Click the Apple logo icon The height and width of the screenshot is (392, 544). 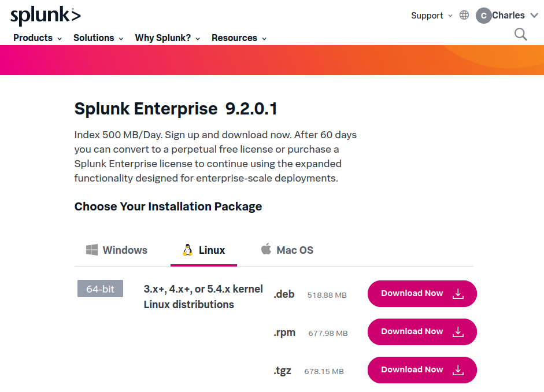pos(266,249)
